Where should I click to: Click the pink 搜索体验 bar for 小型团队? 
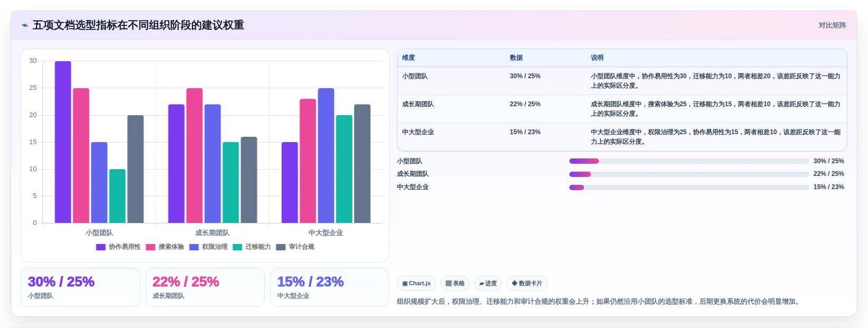[81, 156]
